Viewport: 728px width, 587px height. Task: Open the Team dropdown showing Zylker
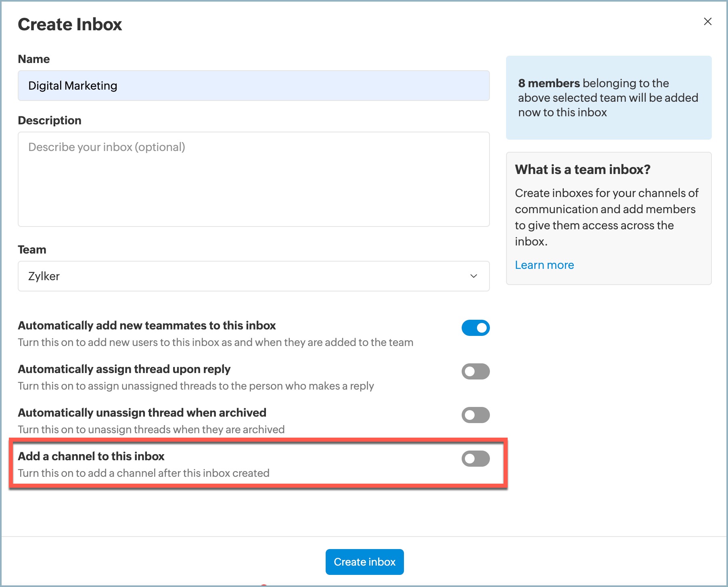coord(253,276)
